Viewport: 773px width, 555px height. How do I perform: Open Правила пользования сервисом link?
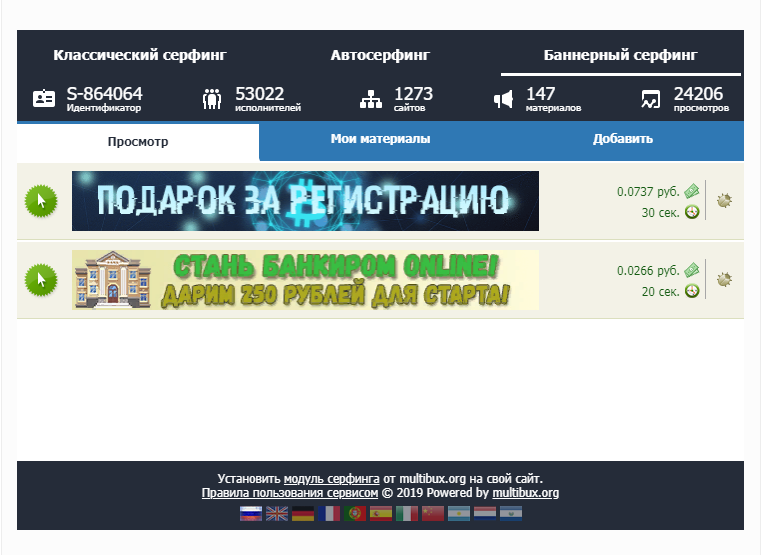(290, 493)
